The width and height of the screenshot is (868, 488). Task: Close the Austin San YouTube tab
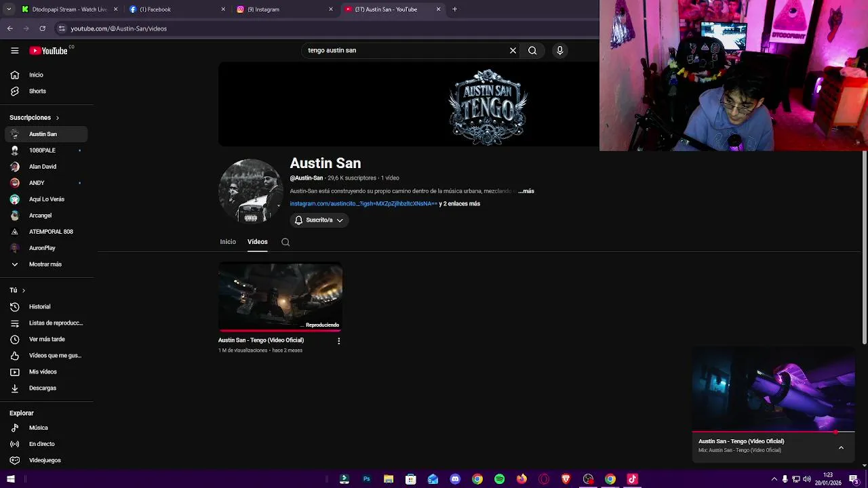438,9
